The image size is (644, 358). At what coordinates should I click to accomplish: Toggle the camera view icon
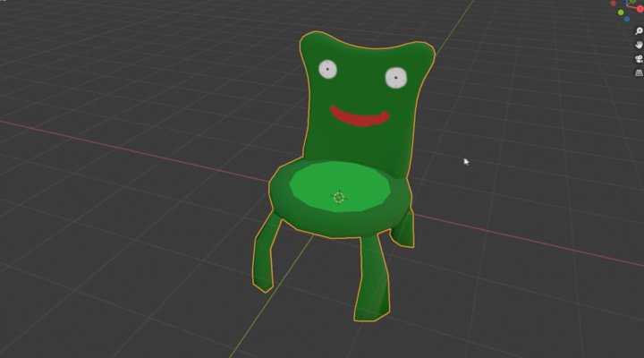coord(640,58)
